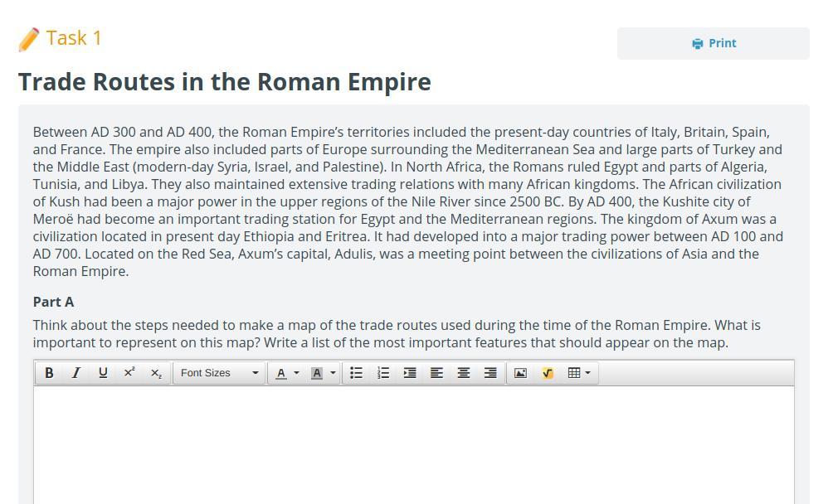Screen dimensions: 828x504
Task: Insert a bulleted list
Action: (356, 373)
